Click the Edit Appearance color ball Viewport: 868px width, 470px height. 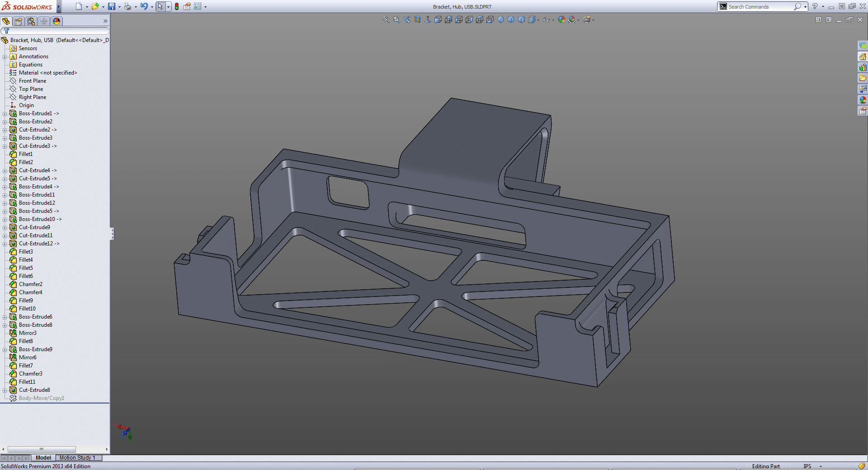click(x=561, y=19)
